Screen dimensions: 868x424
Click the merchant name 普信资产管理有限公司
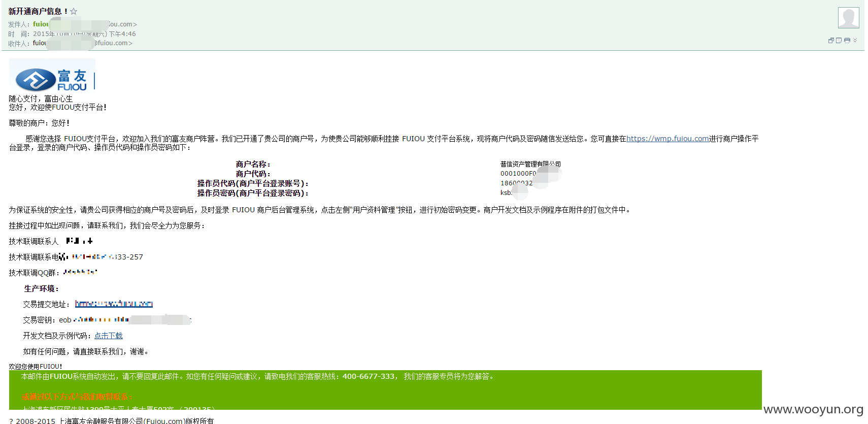click(x=530, y=164)
